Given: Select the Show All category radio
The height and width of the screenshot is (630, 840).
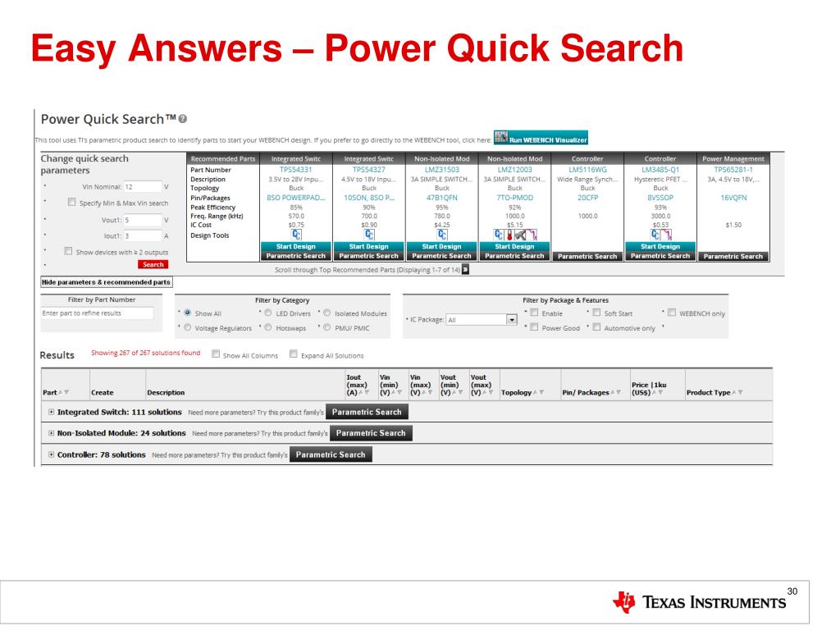Looking at the screenshot, I should 188,313.
